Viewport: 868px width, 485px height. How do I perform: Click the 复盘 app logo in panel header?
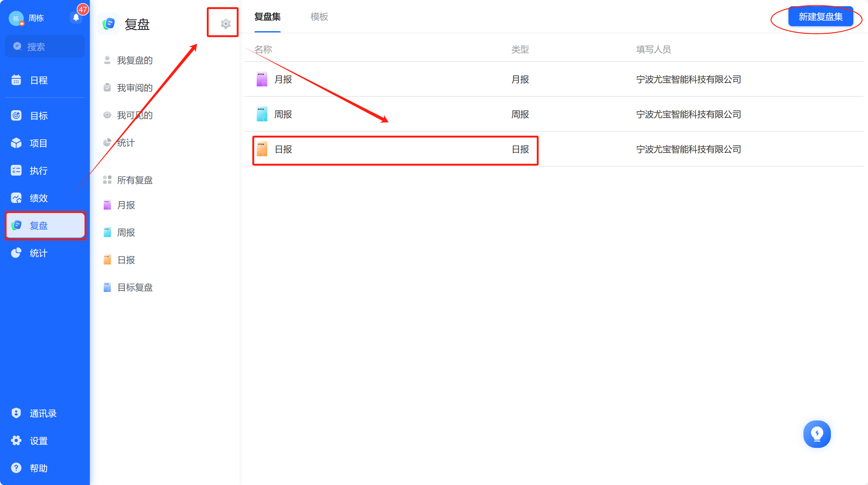(109, 24)
